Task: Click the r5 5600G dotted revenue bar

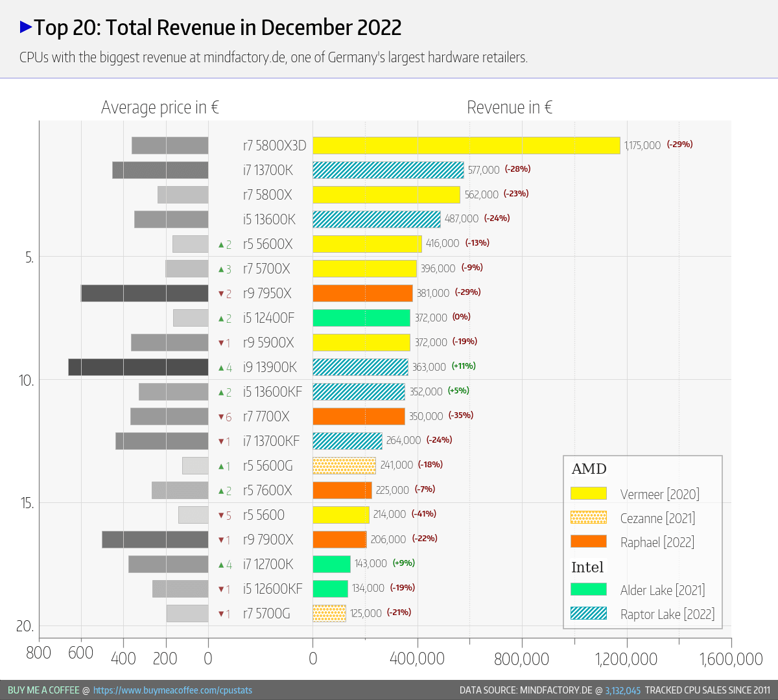Action: point(344,465)
